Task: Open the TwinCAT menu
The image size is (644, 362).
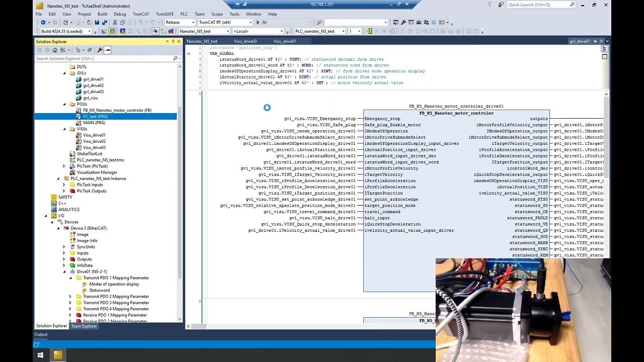Action: click(140, 14)
